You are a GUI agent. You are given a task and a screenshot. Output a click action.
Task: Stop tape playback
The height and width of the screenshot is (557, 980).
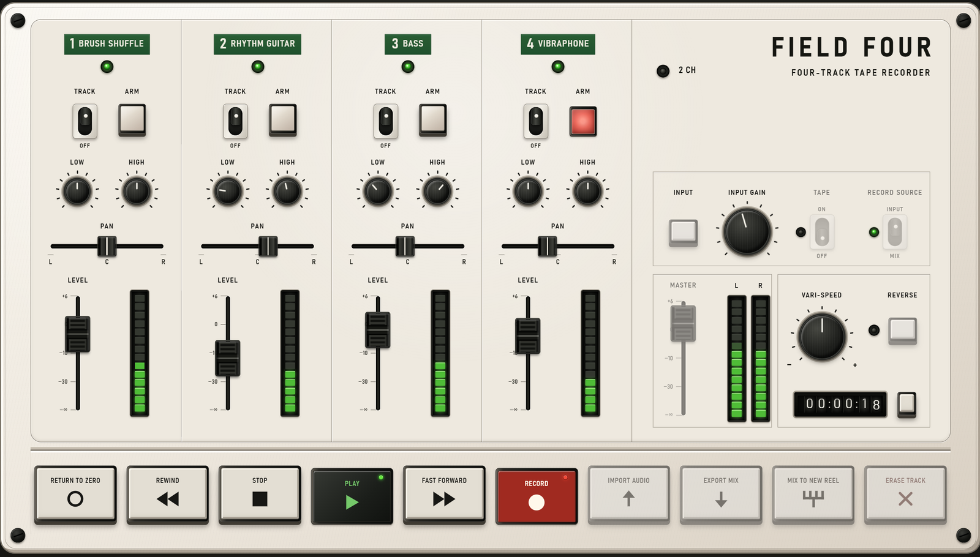pyautogui.click(x=260, y=494)
